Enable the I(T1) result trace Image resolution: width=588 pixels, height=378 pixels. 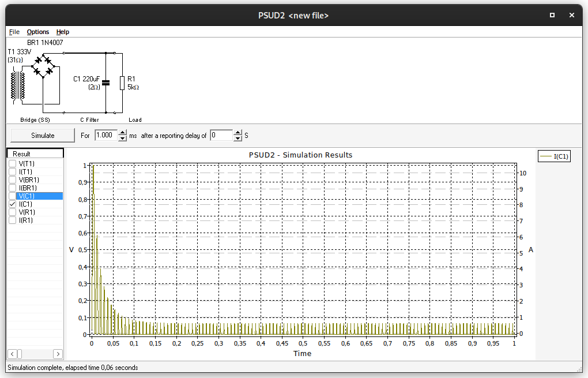tap(13, 172)
